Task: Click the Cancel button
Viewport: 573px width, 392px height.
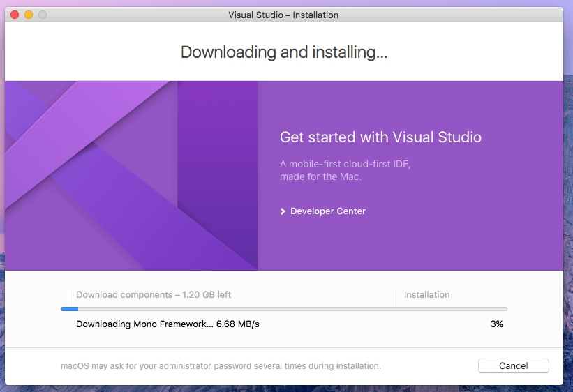Action: [513, 365]
